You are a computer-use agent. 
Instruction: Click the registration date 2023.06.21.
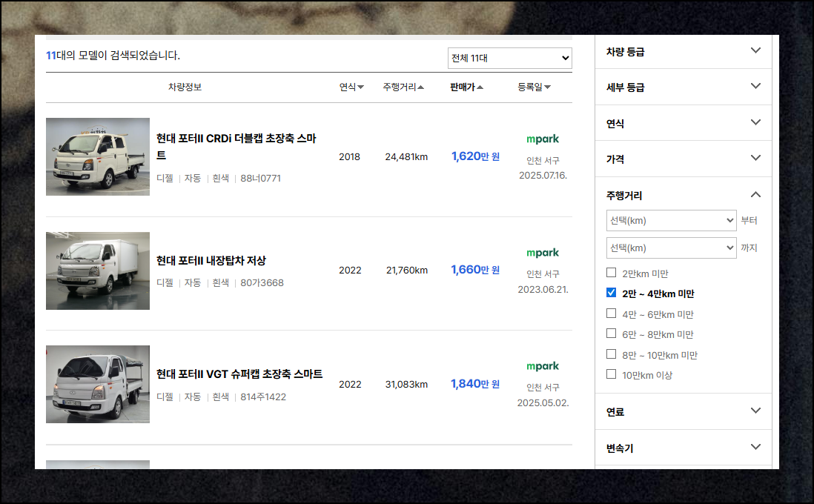coord(543,290)
